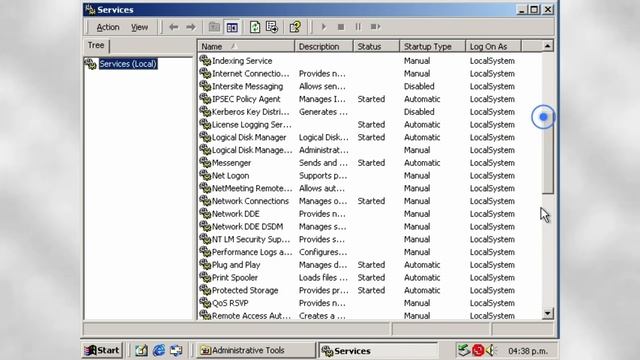Select the Logical Disk Manager row name
Viewport: 640px width, 360px height.
249,137
